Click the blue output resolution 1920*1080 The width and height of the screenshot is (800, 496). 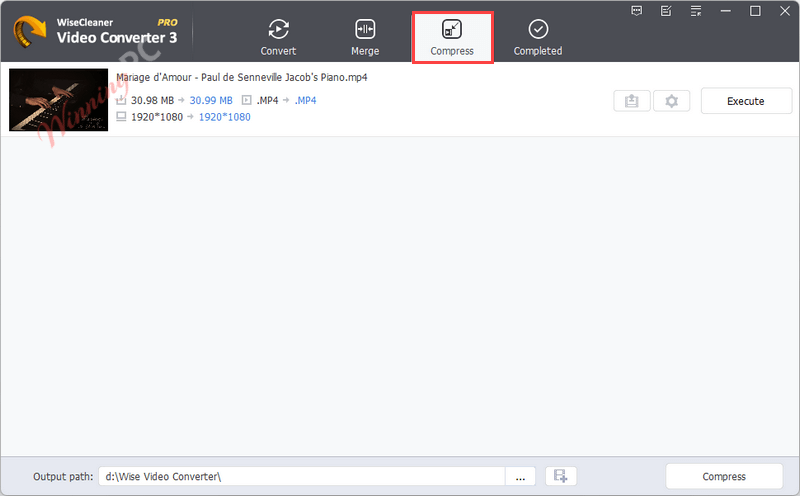pos(224,117)
